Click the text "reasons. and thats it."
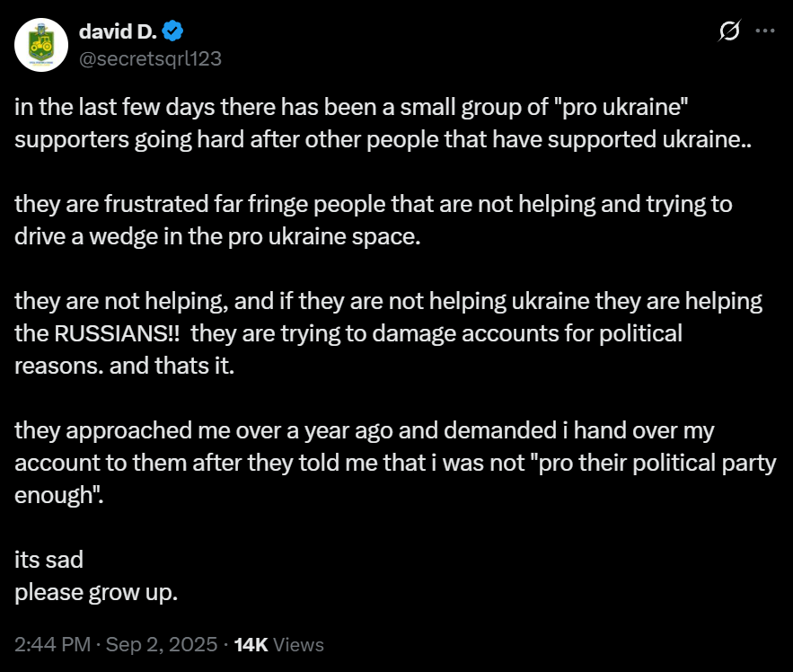This screenshot has height=672, width=793. click(x=125, y=366)
